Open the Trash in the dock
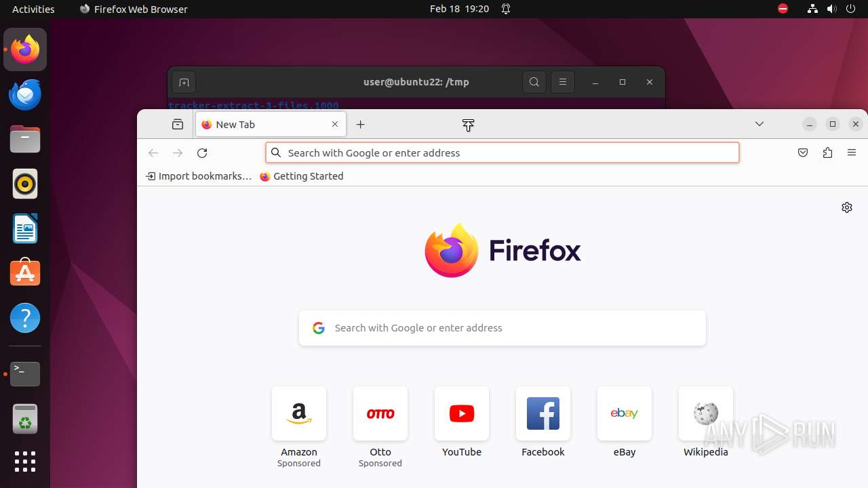This screenshot has height=488, width=868. [x=25, y=418]
